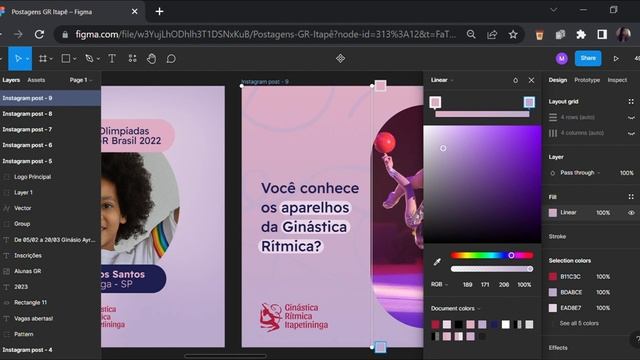This screenshot has height=360, width=640.
Task: Open the Frame tool options arrow
Action: [51, 59]
